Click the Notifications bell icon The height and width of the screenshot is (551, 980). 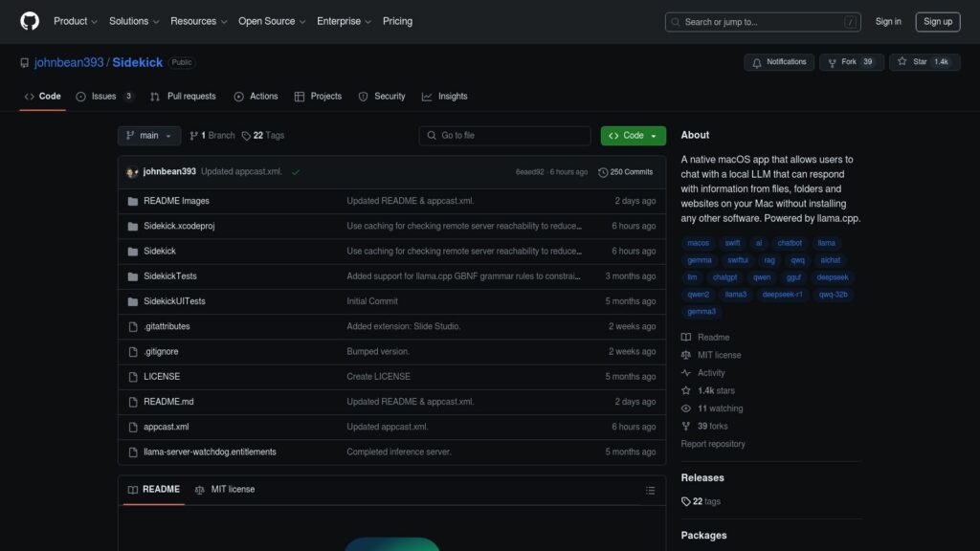757,62
